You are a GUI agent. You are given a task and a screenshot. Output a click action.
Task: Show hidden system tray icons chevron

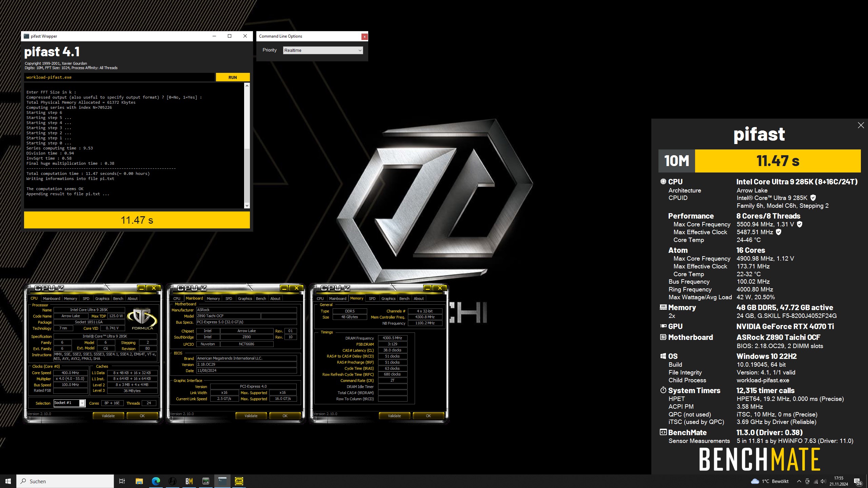[x=799, y=481]
